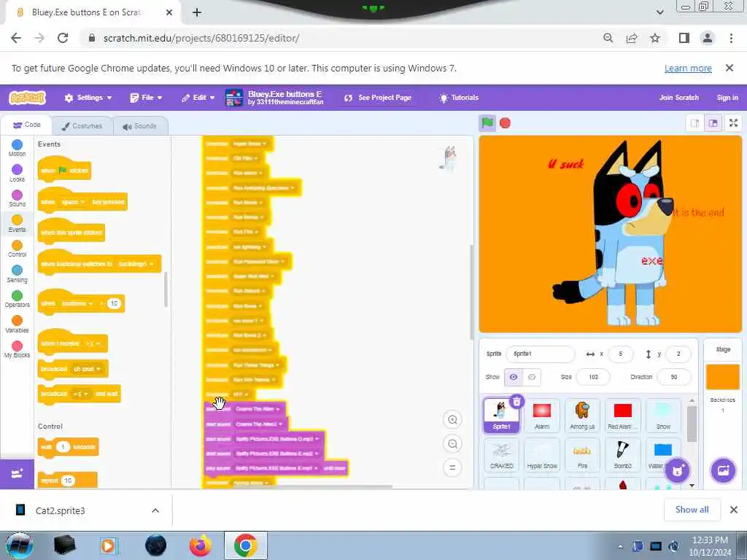This screenshot has height=560, width=747.
Task: Reload the Scratch page
Action: 63,38
